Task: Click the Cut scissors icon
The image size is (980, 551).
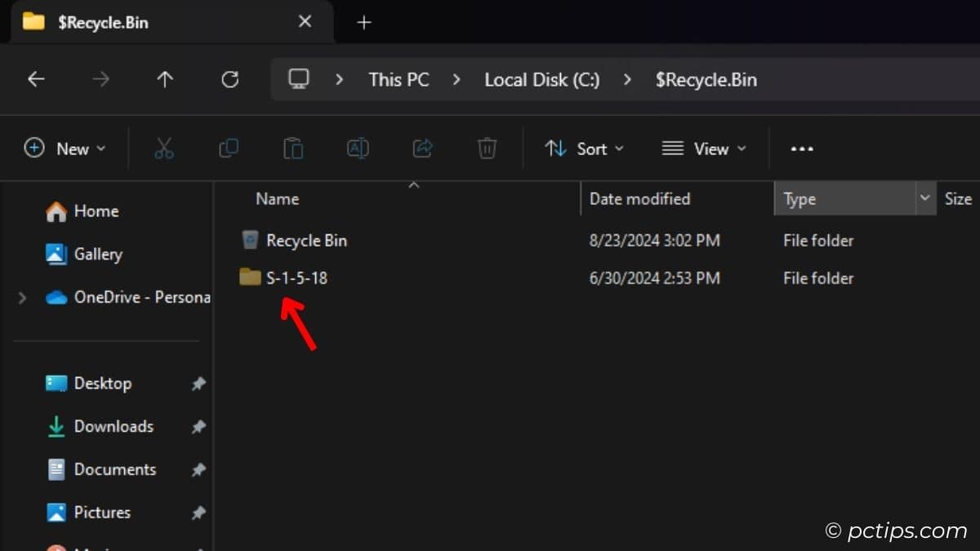Action: coord(164,149)
